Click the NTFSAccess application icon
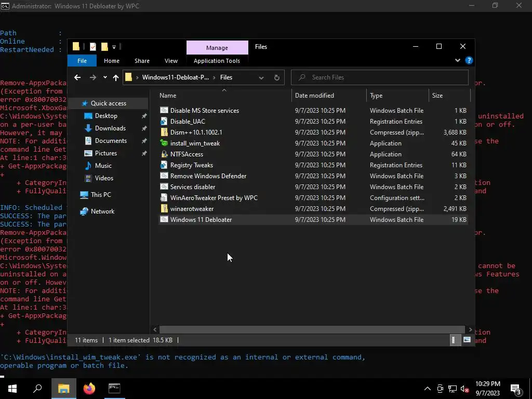The height and width of the screenshot is (399, 532). 164,154
